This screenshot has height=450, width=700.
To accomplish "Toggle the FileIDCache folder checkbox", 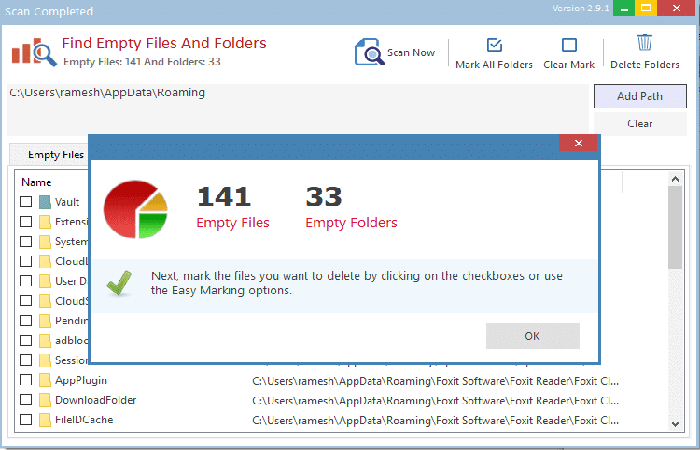I will [26, 419].
